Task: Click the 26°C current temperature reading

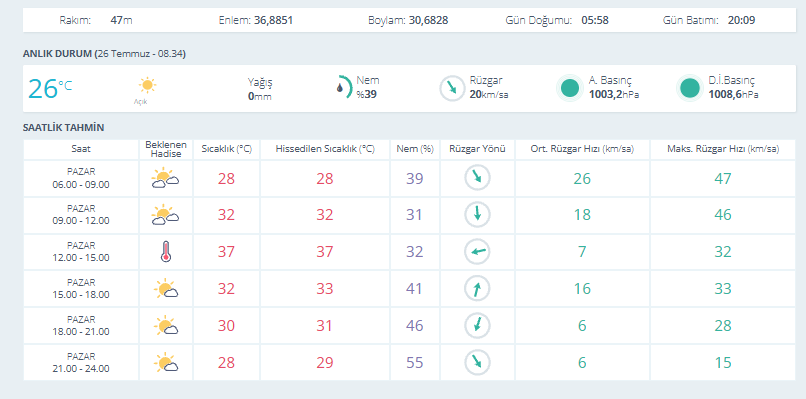Action: [50, 88]
